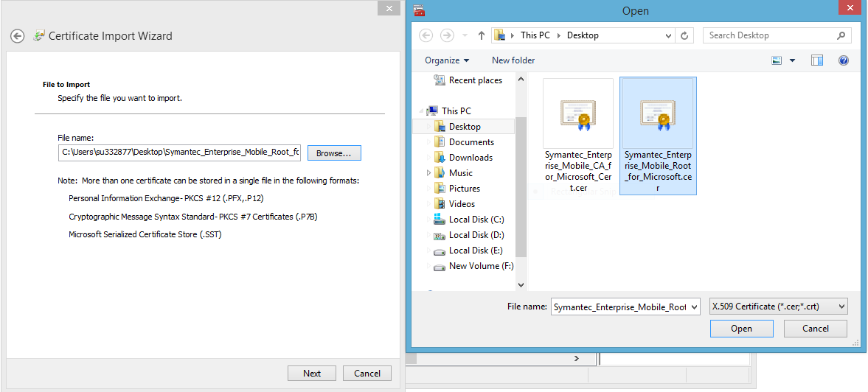Image resolution: width=868 pixels, height=392 pixels.
Task: Close the Certificate Import Wizard window
Action: (x=389, y=8)
